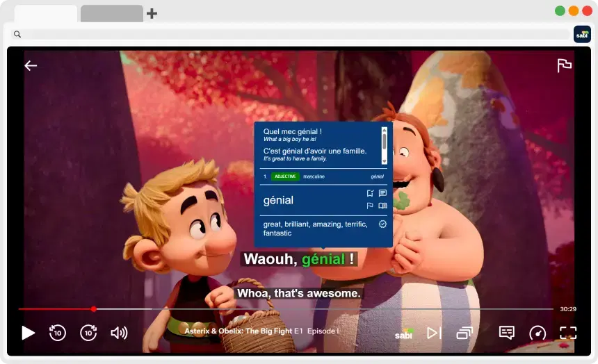This screenshot has width=598, height=364.
Task: Click the episode title Asterix & Obelix
Action: pyautogui.click(x=261, y=331)
